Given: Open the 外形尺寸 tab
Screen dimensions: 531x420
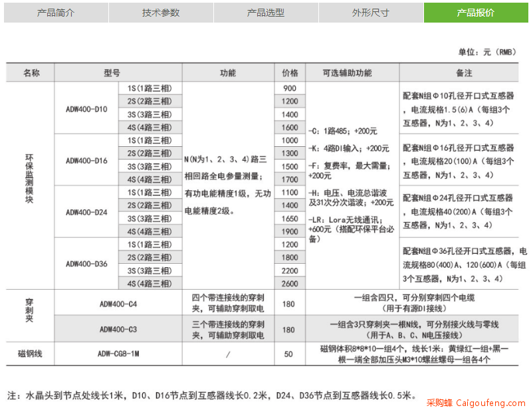Looking at the screenshot, I should pyautogui.click(x=371, y=13).
